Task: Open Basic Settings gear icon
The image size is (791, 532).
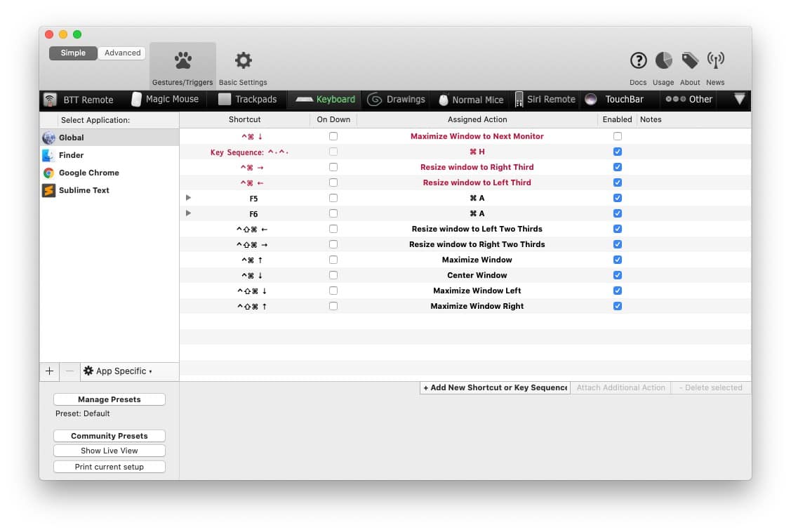Action: click(x=243, y=62)
